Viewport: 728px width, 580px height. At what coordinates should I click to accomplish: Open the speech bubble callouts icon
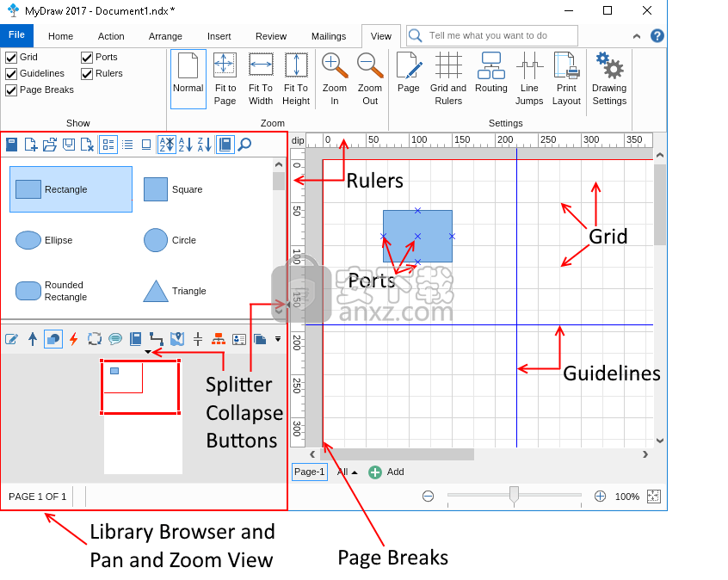[x=115, y=339]
